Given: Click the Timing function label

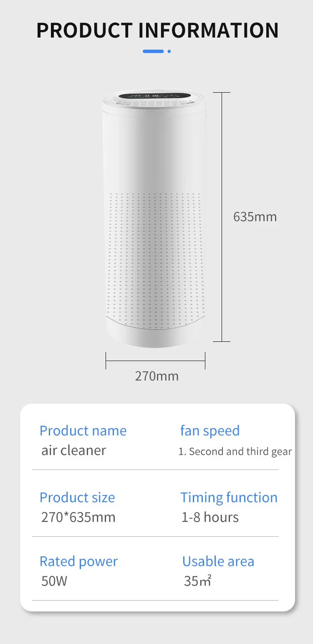Looking at the screenshot, I should point(229,498).
